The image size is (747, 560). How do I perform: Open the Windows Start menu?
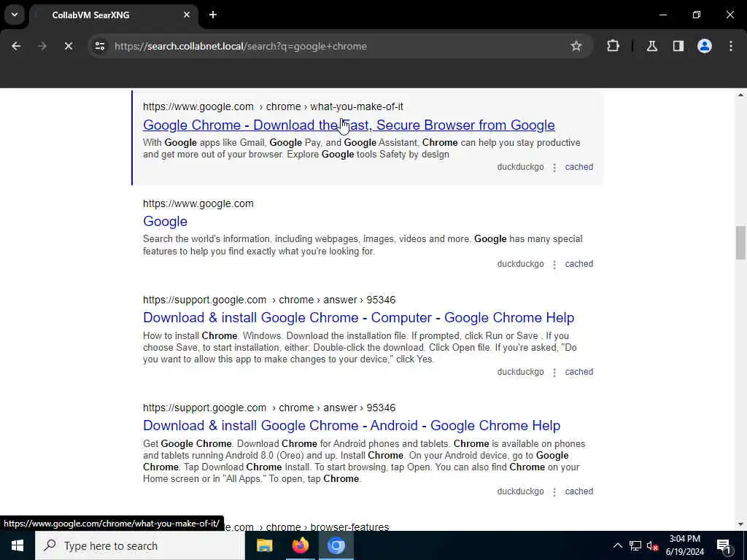[18, 545]
